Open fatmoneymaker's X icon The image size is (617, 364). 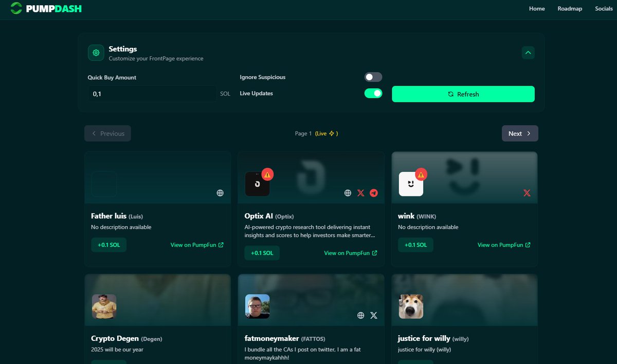[374, 315]
